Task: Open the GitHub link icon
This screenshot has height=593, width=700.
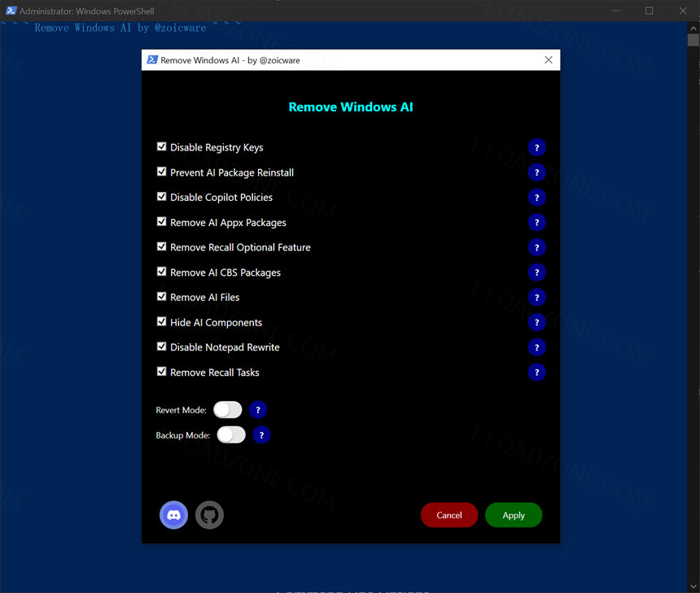Action: (209, 515)
